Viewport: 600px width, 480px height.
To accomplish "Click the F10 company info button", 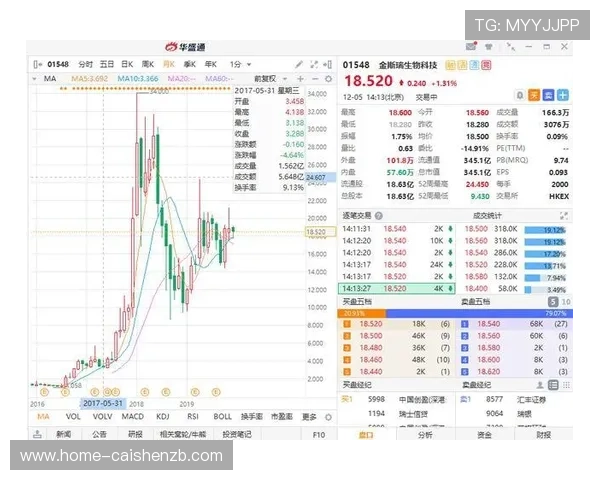I will 319,435.
